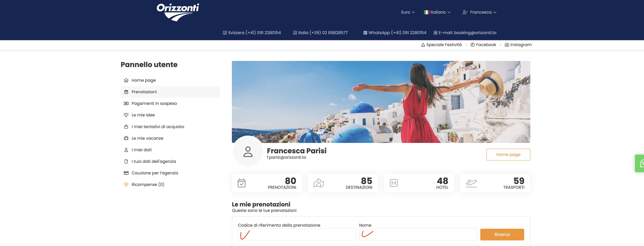644x246 pixels.
Task: Select Prenotazioni in the sidebar
Action: tap(170, 92)
